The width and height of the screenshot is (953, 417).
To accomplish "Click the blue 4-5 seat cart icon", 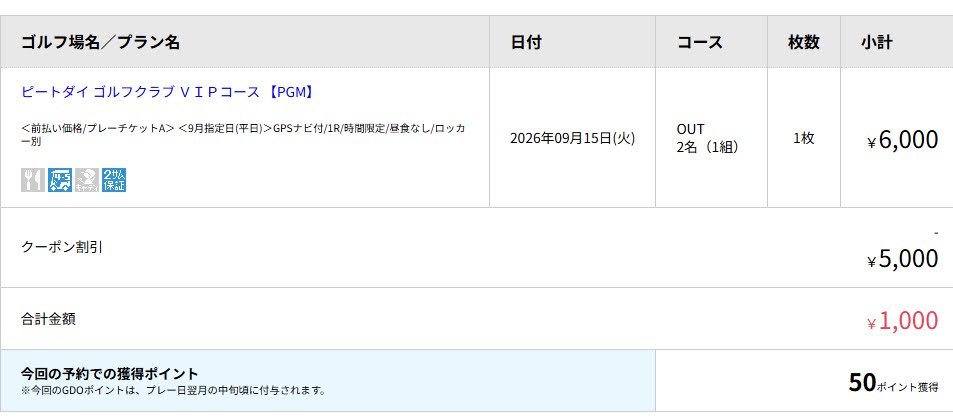I will [x=60, y=180].
